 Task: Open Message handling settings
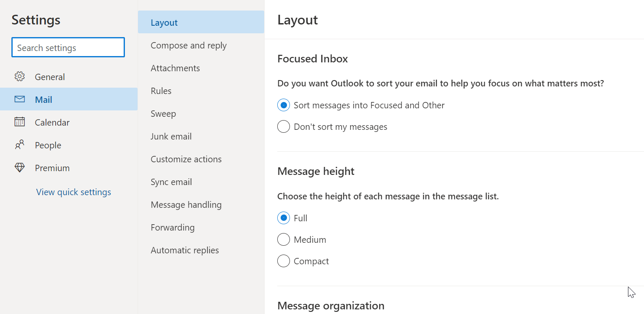(x=186, y=204)
